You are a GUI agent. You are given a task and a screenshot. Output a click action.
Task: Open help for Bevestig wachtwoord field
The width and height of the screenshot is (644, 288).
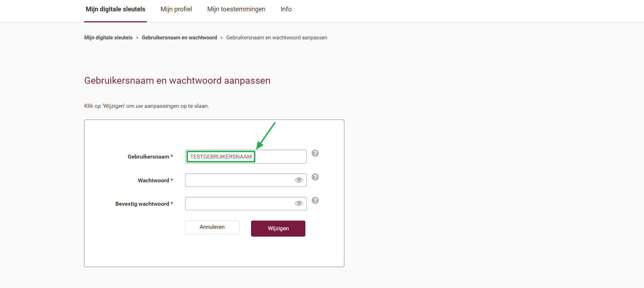coord(315,200)
